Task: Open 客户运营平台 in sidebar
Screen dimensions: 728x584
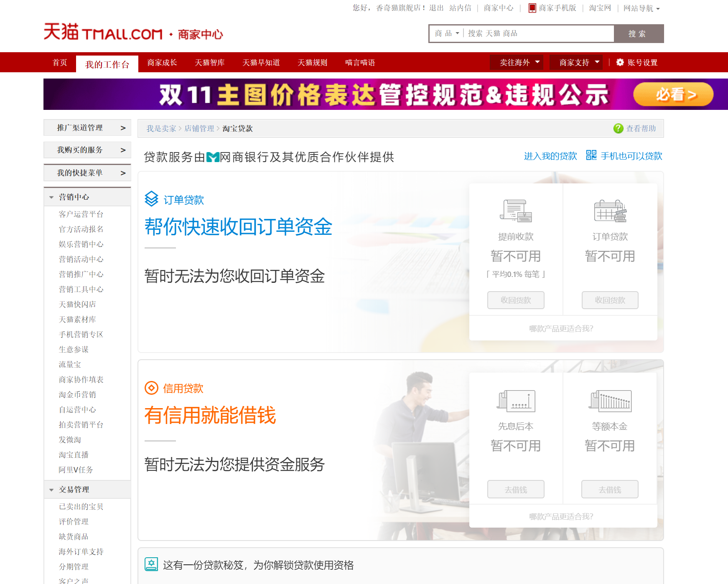Action: pos(81,214)
